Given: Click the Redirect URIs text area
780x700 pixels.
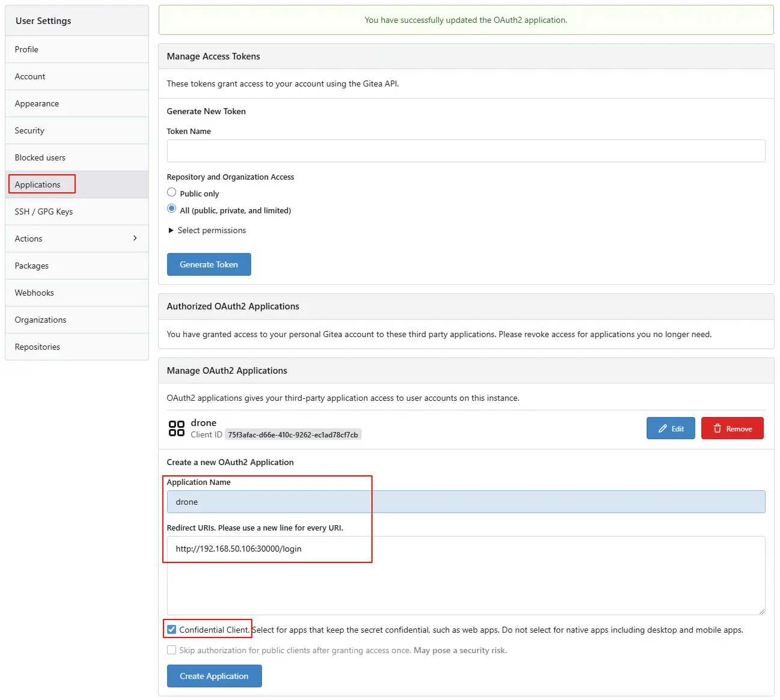Looking at the screenshot, I should pyautogui.click(x=466, y=576).
